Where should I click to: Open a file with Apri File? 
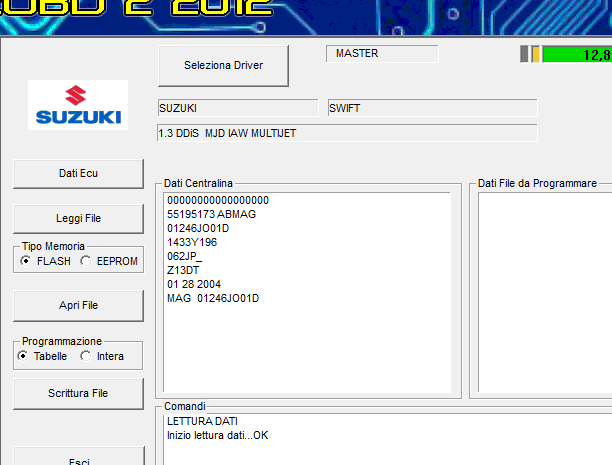[78, 305]
